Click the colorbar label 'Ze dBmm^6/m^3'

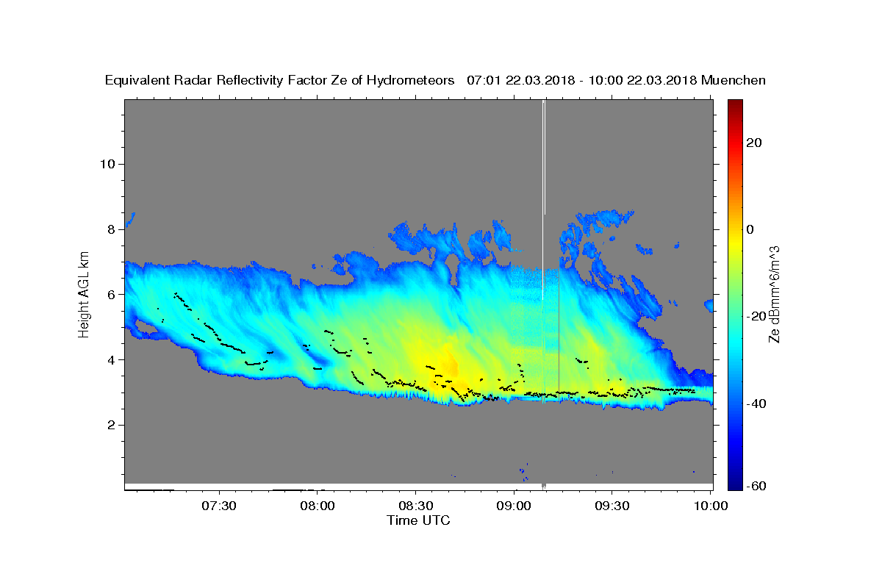(773, 294)
